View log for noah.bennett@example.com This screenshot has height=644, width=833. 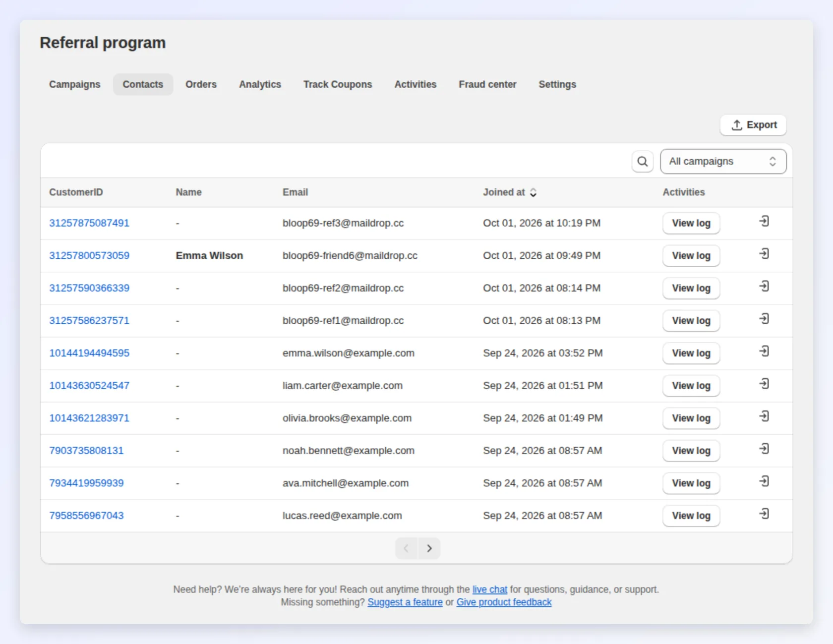[x=691, y=451]
